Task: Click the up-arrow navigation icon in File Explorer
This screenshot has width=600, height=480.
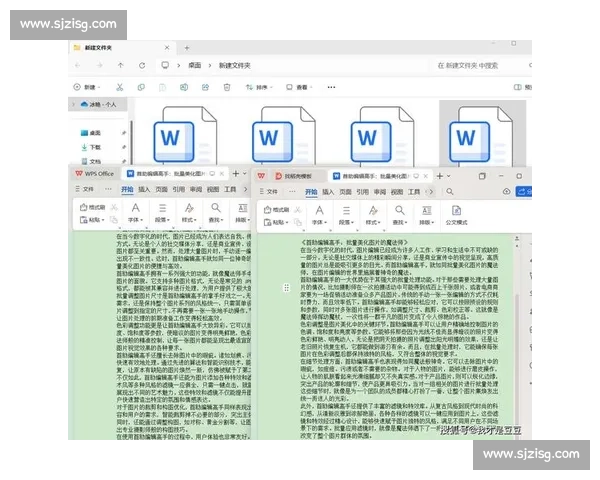Action: tap(120, 66)
